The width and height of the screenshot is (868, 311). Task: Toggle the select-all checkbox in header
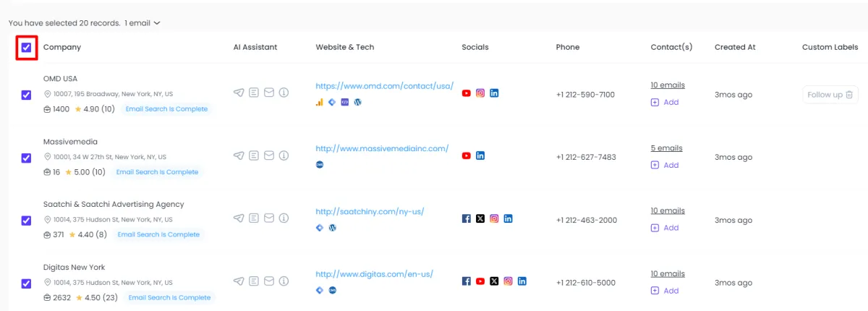pyautogui.click(x=27, y=47)
